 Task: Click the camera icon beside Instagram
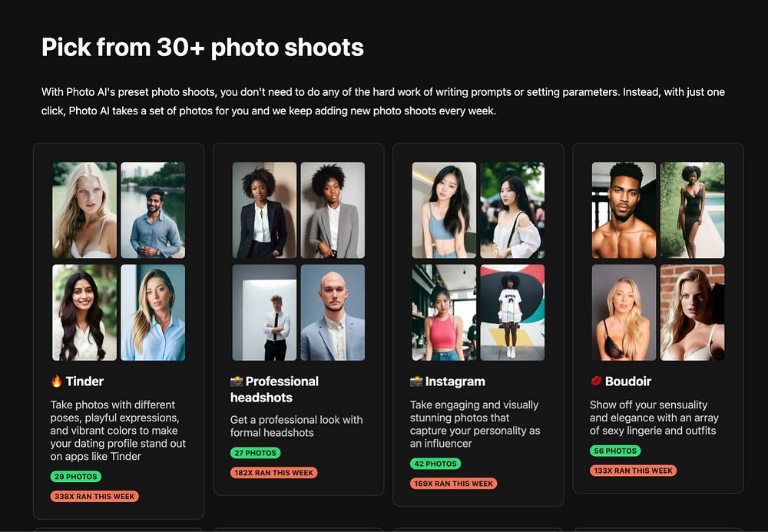click(x=416, y=381)
